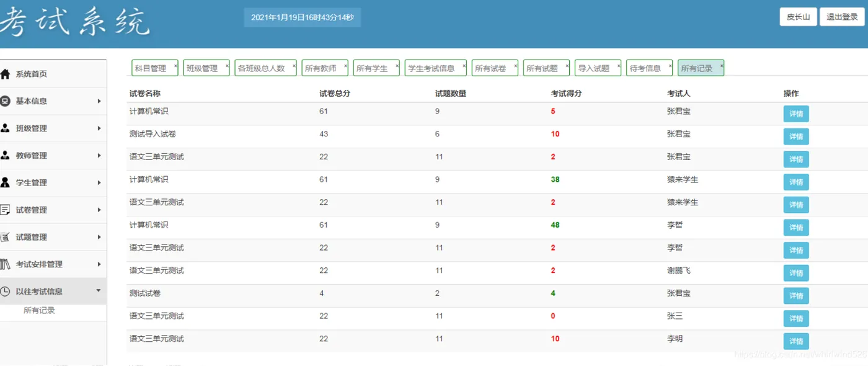Open 详情 for 谢鹏飞's record
The height and width of the screenshot is (366, 868).
click(x=796, y=273)
